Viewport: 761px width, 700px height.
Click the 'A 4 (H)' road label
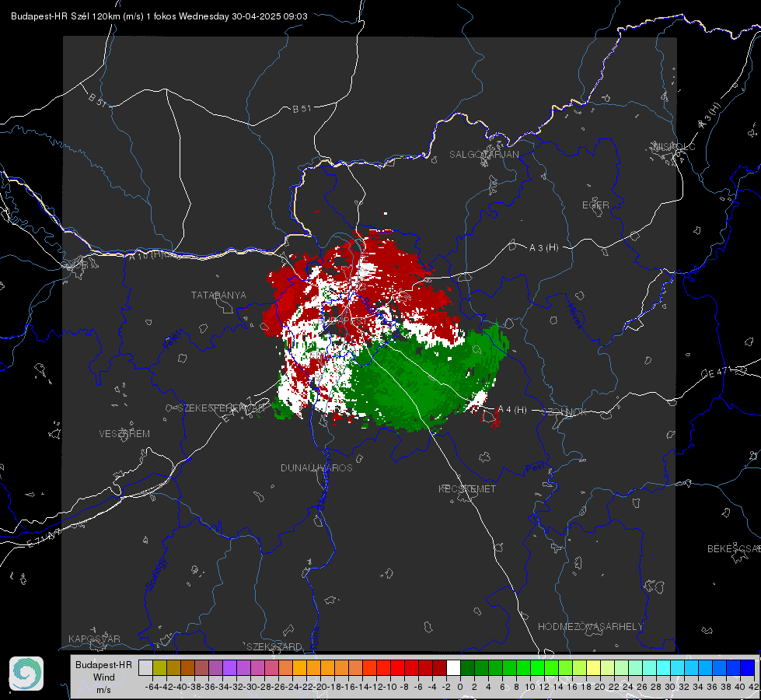point(512,410)
